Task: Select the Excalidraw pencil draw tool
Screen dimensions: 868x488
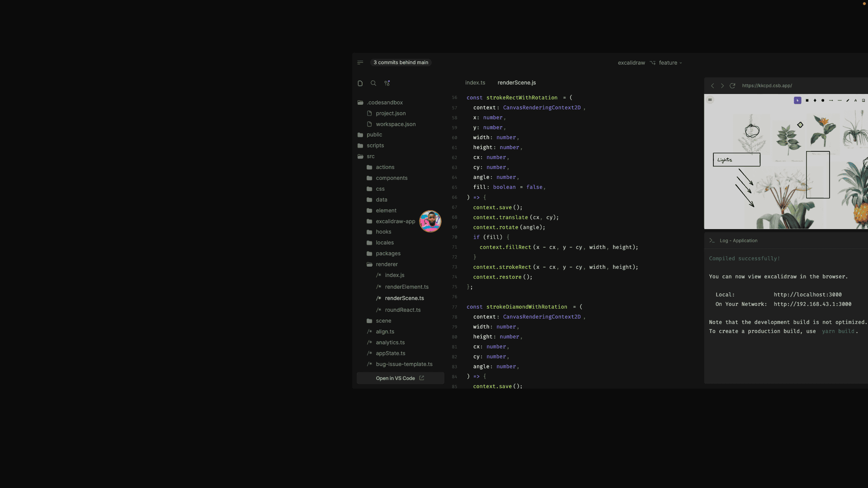Action: pyautogui.click(x=848, y=100)
